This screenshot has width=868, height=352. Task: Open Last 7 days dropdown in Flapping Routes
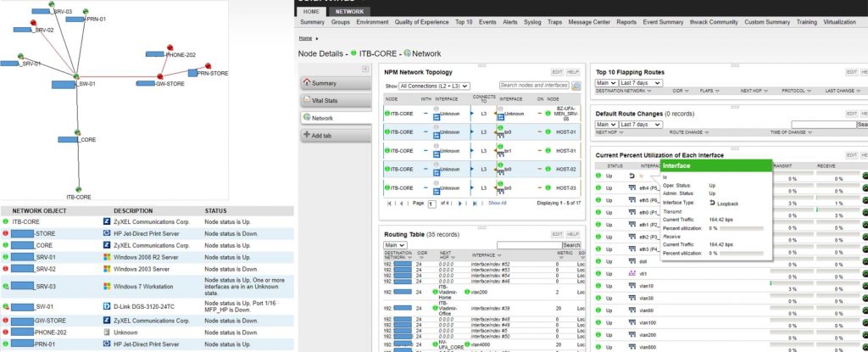click(641, 83)
